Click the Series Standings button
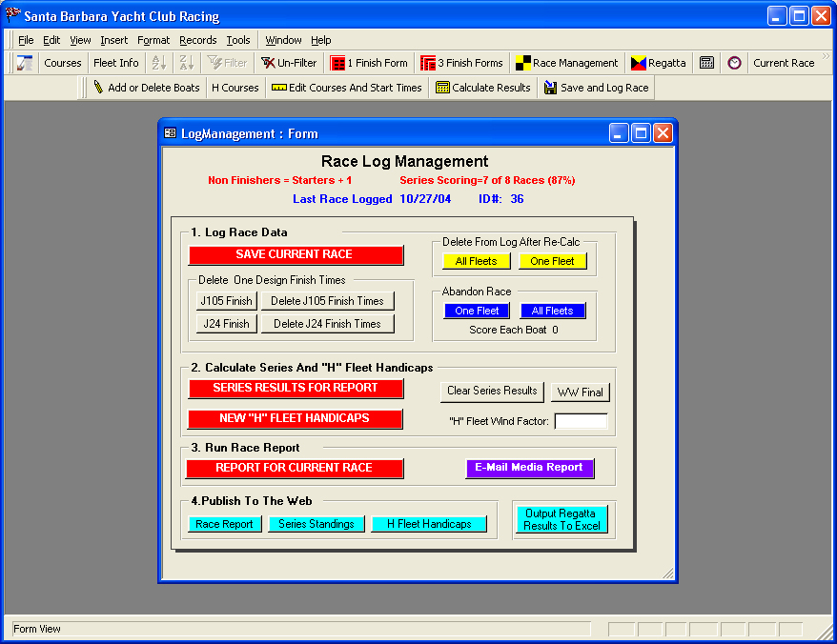The width and height of the screenshot is (837, 644). tap(316, 524)
